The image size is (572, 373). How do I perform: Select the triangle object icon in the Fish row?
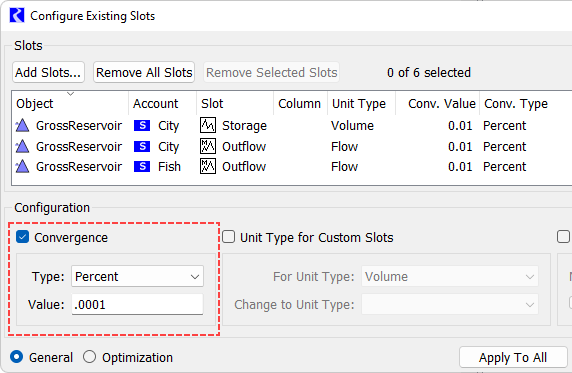point(23,166)
